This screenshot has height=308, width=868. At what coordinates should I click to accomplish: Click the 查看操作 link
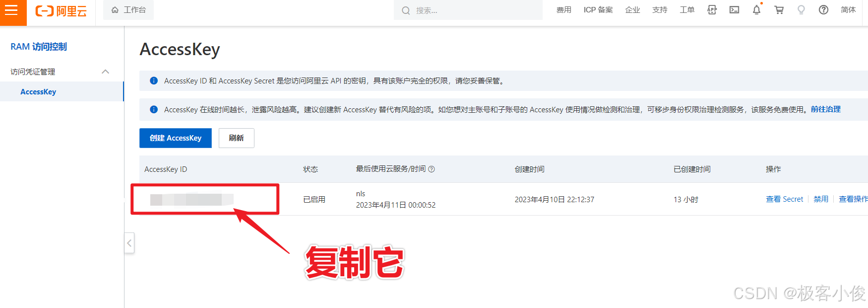click(x=853, y=199)
